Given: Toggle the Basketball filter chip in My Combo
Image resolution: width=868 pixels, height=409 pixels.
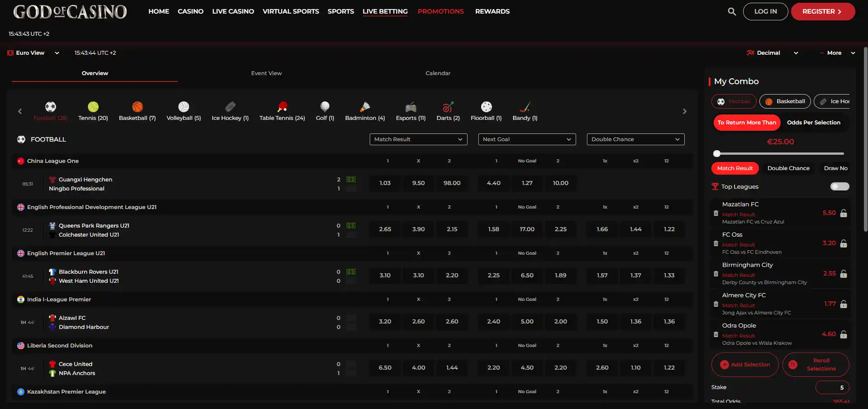Looking at the screenshot, I should tap(785, 101).
